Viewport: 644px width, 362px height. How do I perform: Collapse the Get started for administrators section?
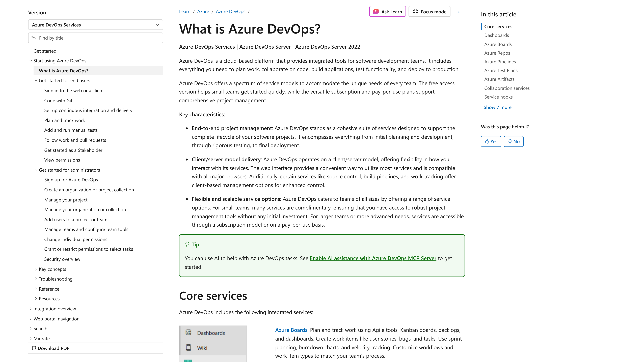tap(36, 170)
